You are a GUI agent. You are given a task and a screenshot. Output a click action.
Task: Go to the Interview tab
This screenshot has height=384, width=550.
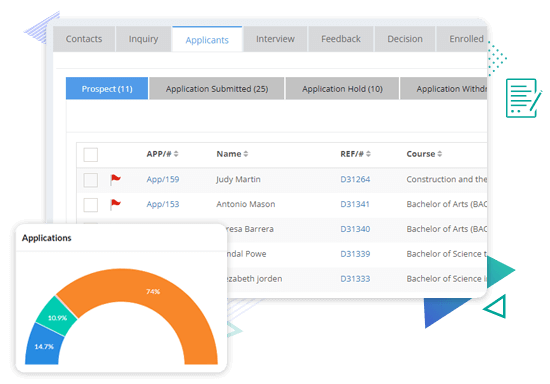(275, 39)
